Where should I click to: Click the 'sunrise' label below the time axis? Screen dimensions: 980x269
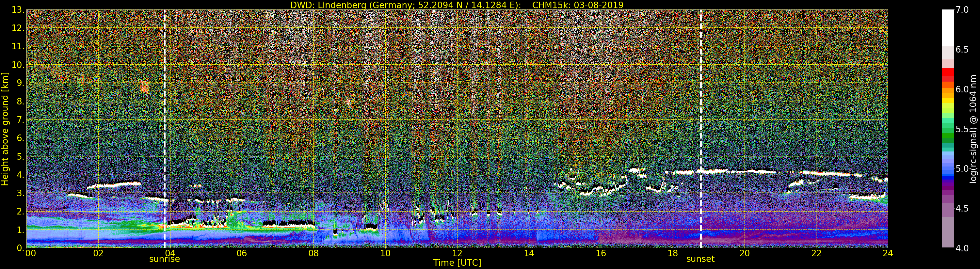164,259
